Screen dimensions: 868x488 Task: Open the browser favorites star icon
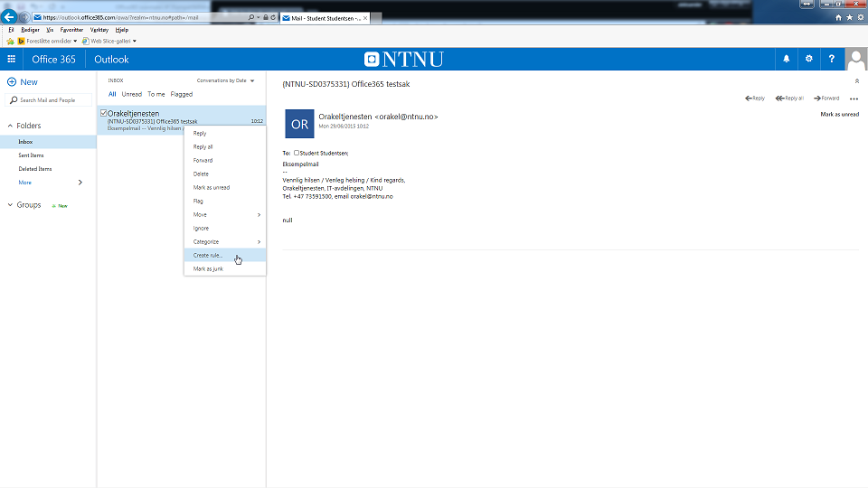pyautogui.click(x=849, y=18)
